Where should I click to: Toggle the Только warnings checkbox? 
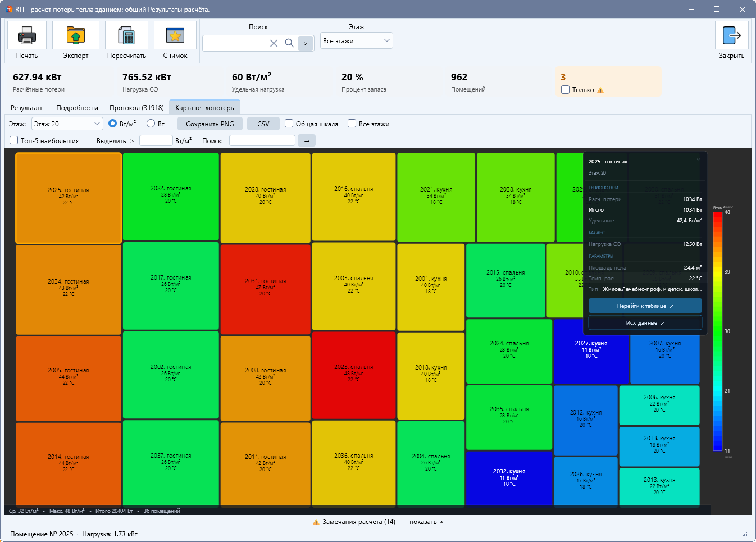(x=566, y=90)
